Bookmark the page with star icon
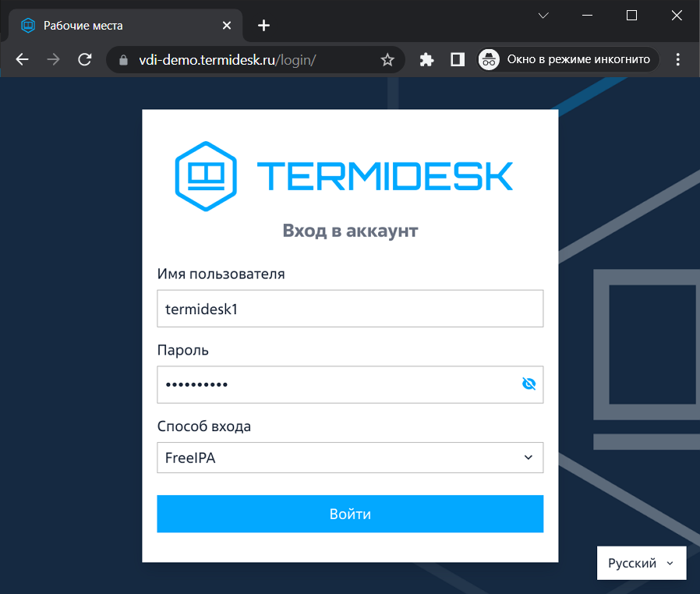Screen dimensions: 700x594 (387, 60)
